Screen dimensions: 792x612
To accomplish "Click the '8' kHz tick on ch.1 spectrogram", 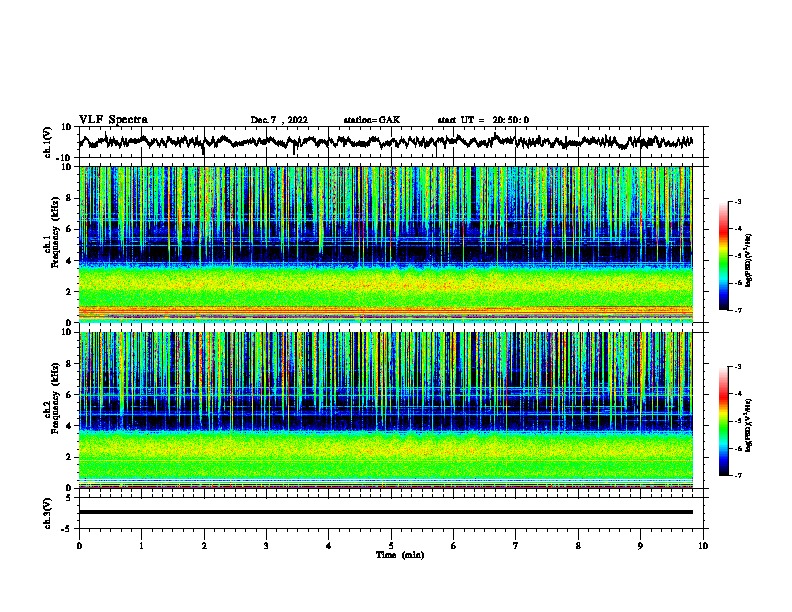I will (69, 198).
